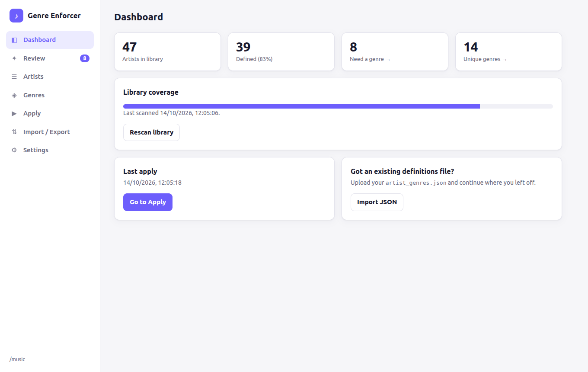
Task: Click the Artists list icon
Action: [x=14, y=77]
